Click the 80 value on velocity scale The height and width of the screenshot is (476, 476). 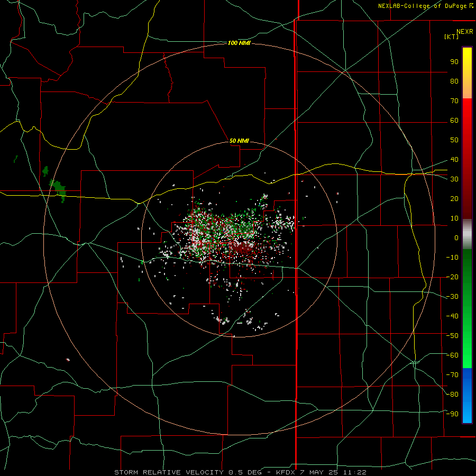tap(454, 81)
